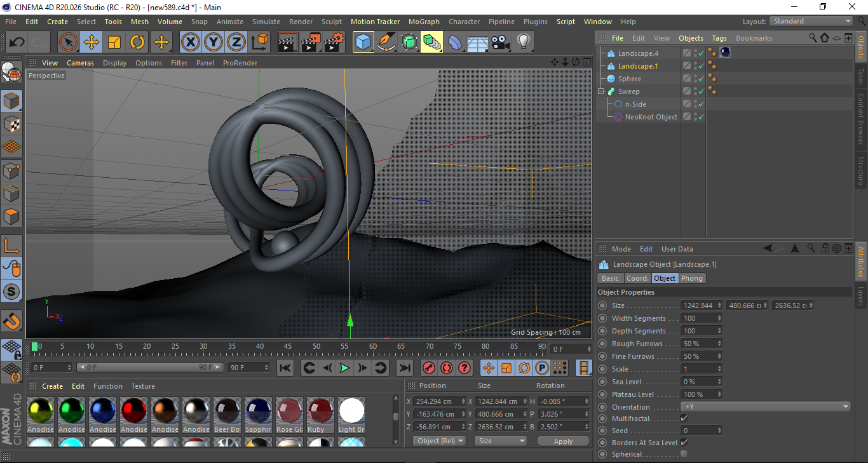Click the Undo arrow icon

pos(17,43)
